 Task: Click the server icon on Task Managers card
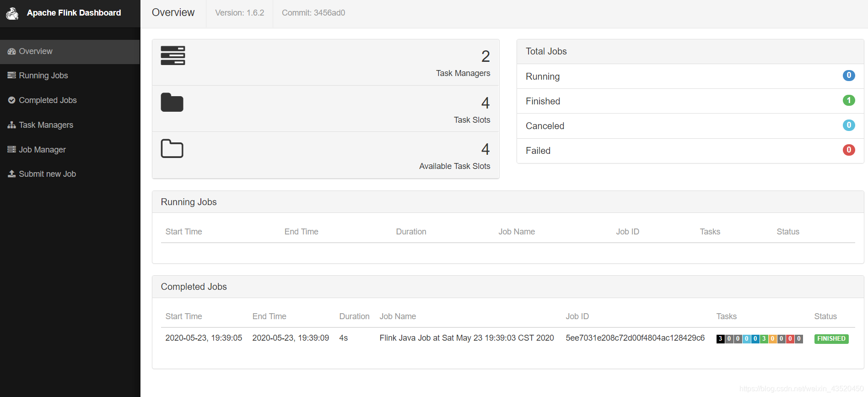click(x=173, y=55)
